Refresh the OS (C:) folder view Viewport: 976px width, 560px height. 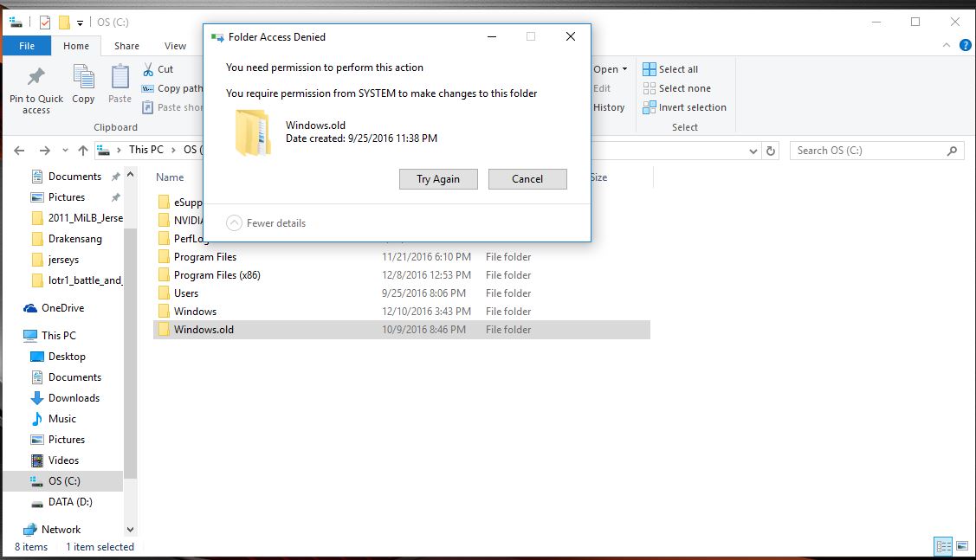pyautogui.click(x=771, y=151)
